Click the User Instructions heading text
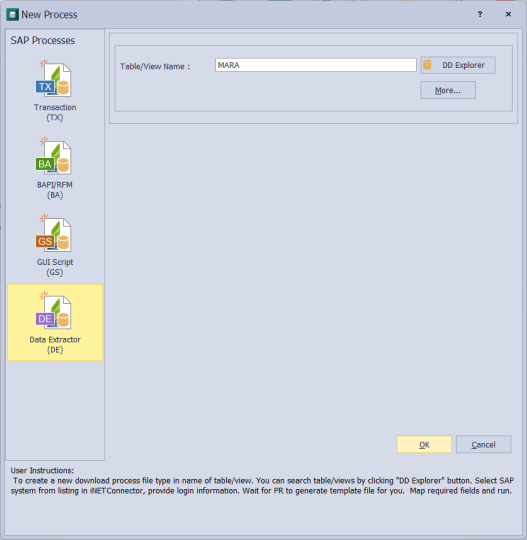The width and height of the screenshot is (527, 540). (42, 470)
